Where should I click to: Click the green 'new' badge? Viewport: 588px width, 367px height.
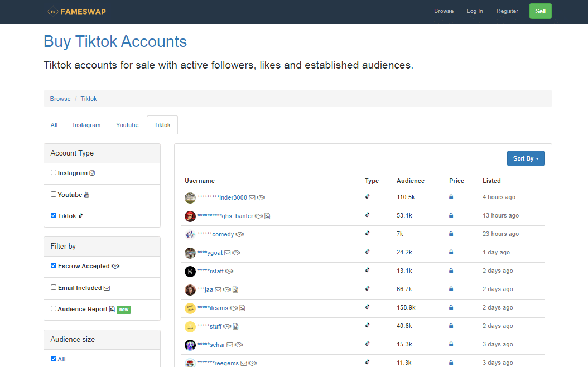click(x=124, y=310)
